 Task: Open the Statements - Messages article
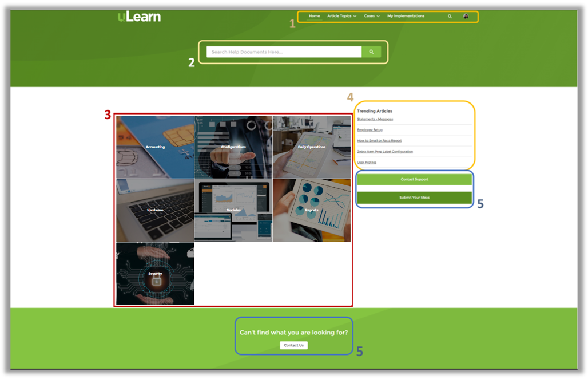coord(375,119)
